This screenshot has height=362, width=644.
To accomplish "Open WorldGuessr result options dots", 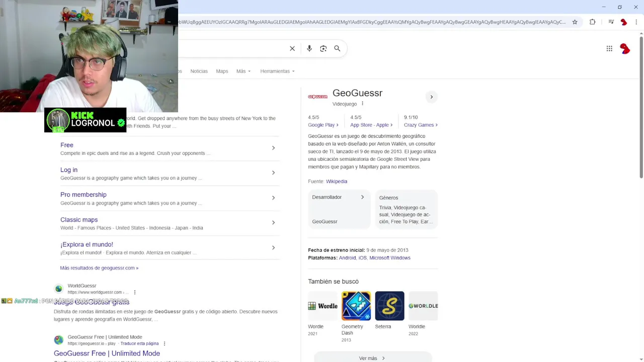I will click(x=134, y=292).
